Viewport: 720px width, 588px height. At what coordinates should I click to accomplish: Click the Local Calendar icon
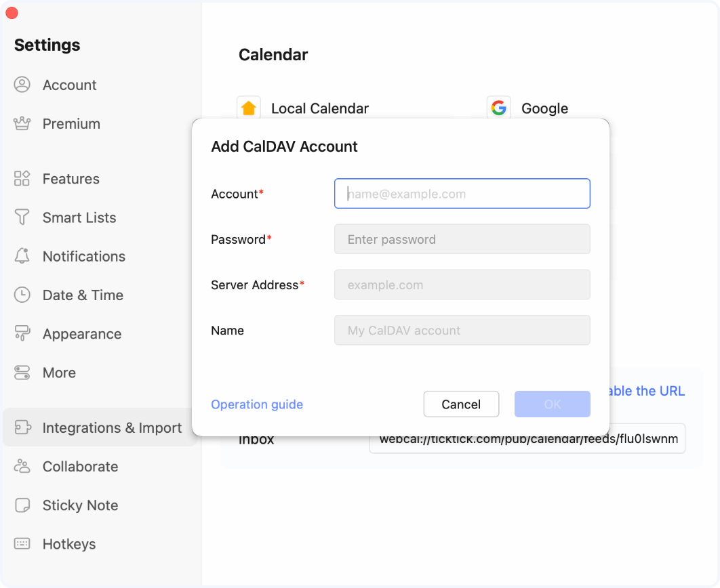click(x=249, y=107)
